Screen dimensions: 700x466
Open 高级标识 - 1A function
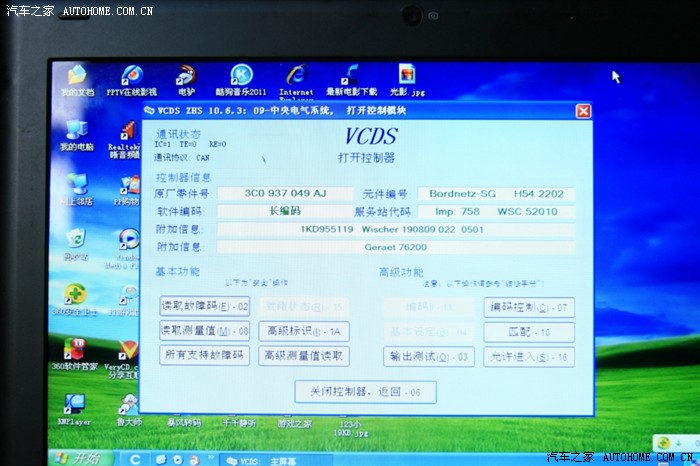point(304,331)
